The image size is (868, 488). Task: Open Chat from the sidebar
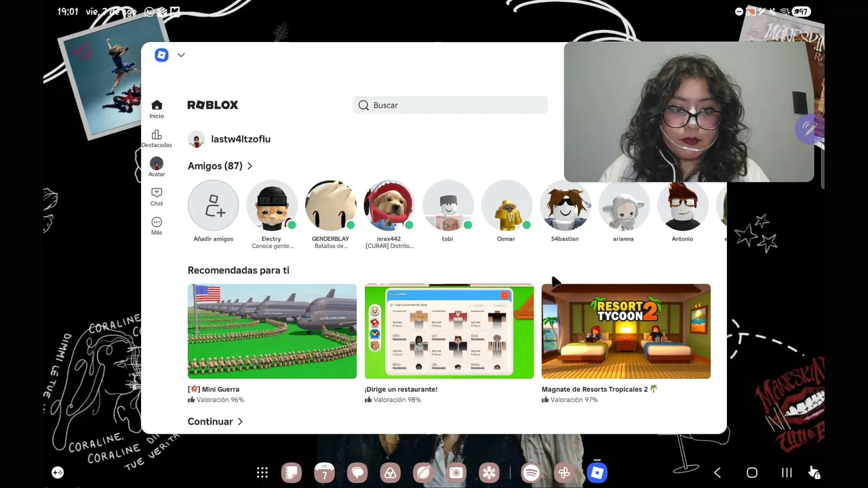pos(157,197)
